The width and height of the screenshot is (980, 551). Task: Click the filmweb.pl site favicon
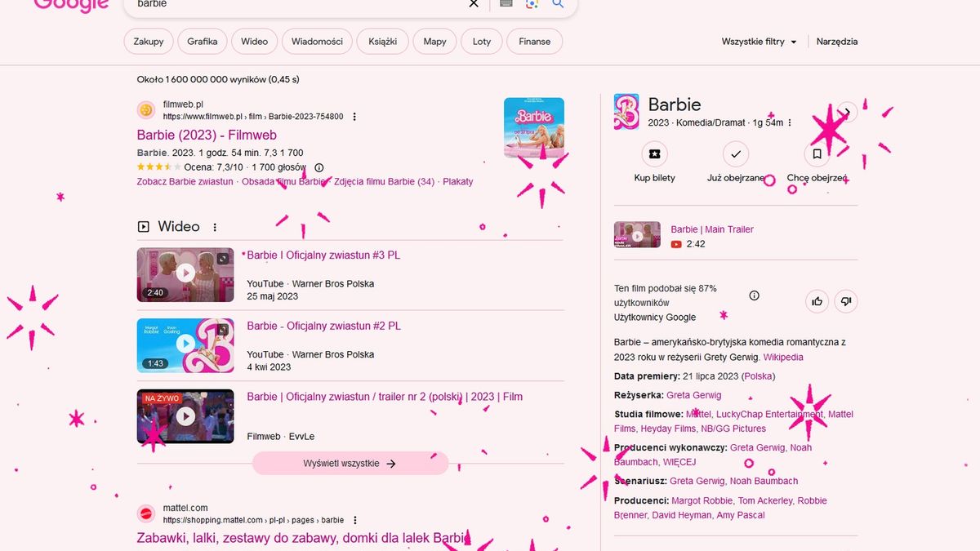[x=146, y=110]
